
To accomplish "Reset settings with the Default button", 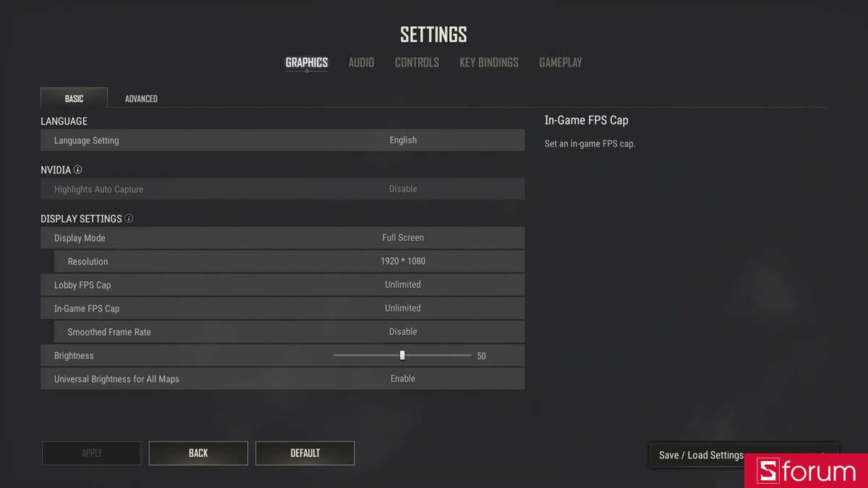I will [305, 453].
